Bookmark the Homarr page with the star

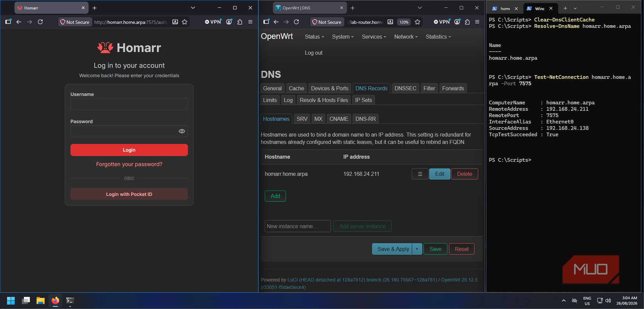185,22
